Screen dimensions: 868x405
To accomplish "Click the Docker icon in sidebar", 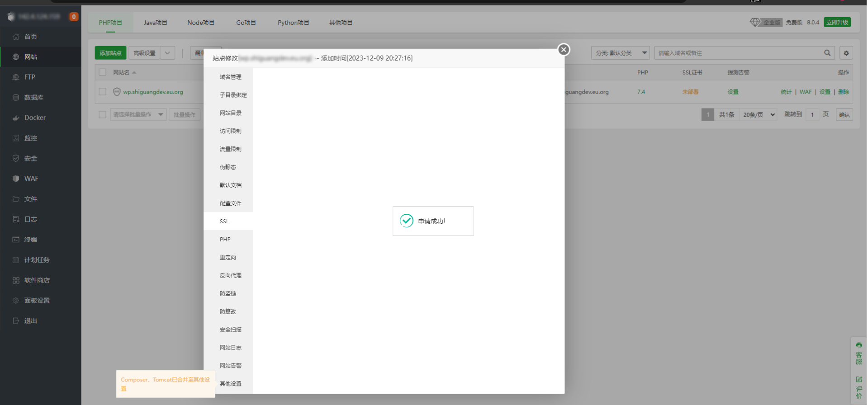I will click(x=16, y=118).
